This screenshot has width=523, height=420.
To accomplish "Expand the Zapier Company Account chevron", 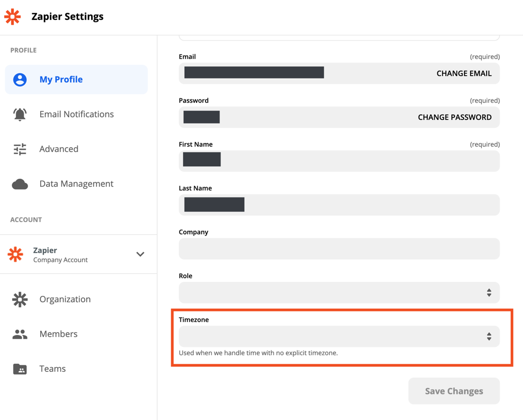I will coord(140,254).
